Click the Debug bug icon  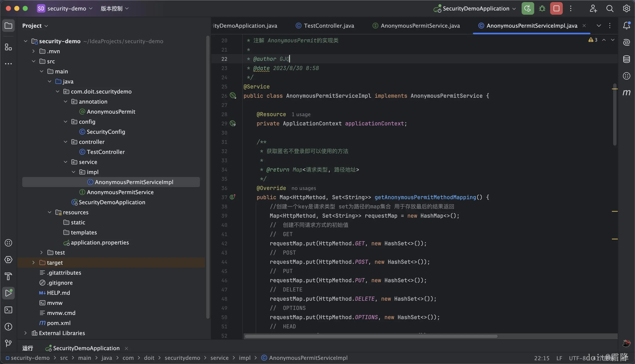(542, 9)
